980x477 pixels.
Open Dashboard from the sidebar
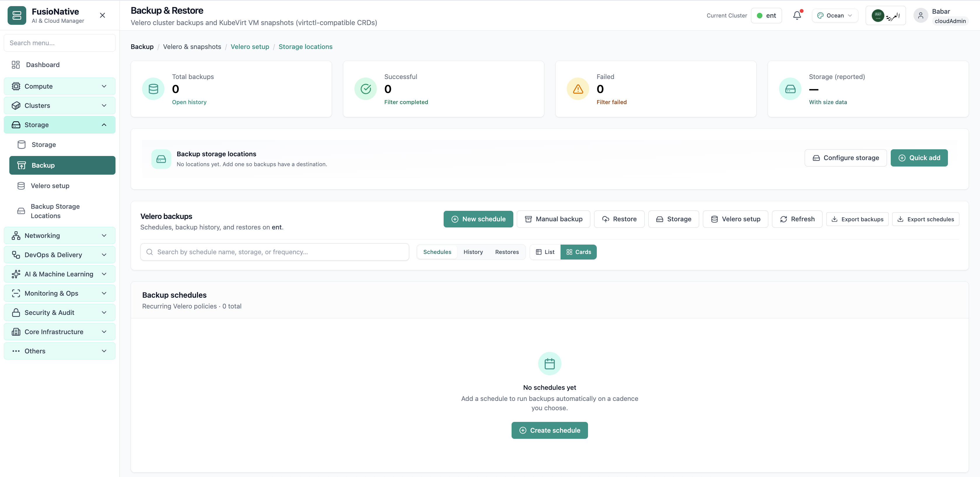tap(60, 65)
